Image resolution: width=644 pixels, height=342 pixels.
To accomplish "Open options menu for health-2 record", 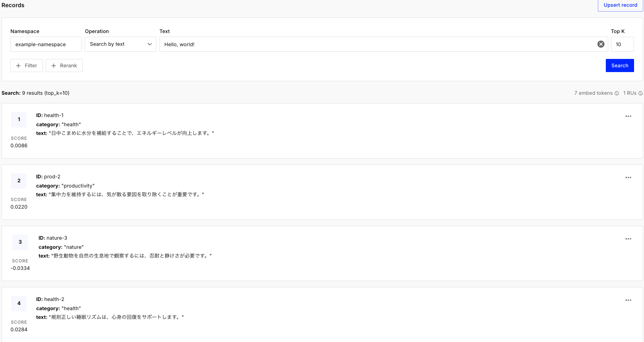I will tap(628, 300).
